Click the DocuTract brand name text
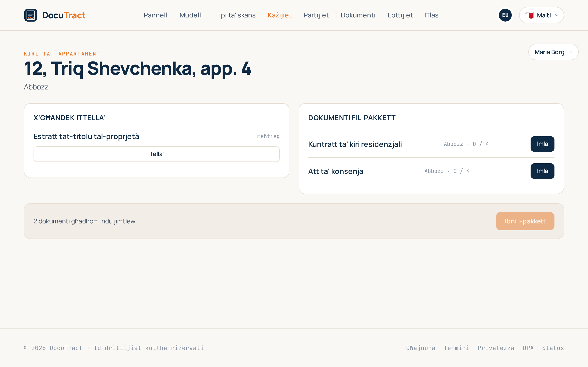This screenshot has width=588, height=367. click(64, 15)
